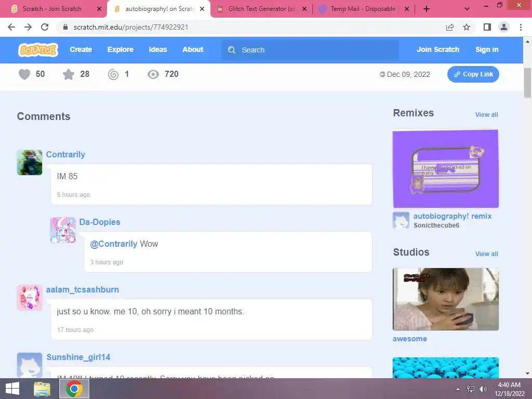Close the autobiography! tab

point(202,9)
